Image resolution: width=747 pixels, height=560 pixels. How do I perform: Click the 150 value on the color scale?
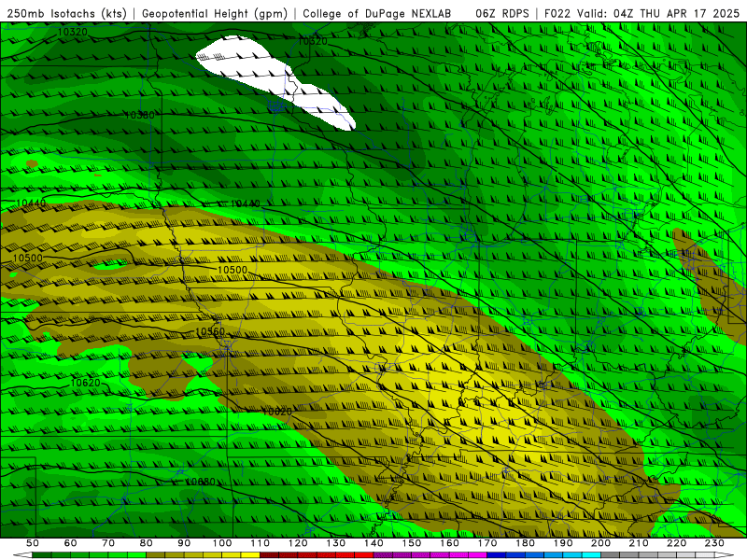(412, 543)
